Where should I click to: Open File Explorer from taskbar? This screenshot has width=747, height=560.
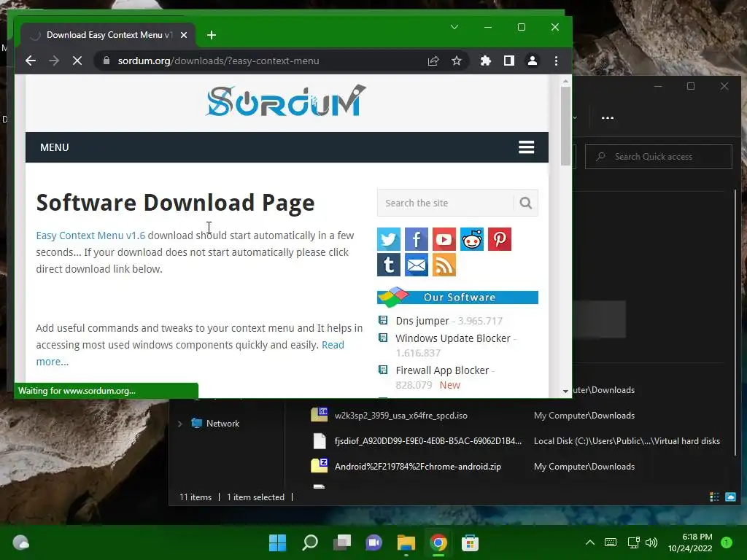(406, 542)
